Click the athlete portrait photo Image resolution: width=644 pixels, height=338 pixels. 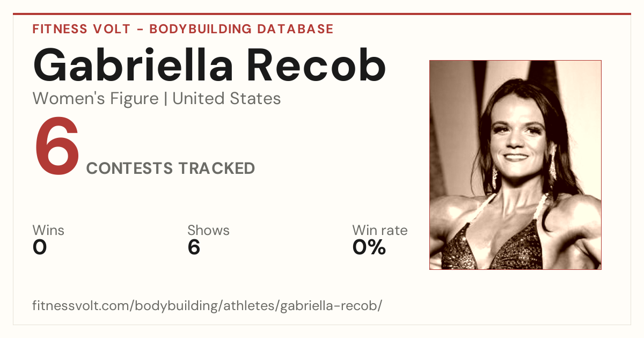tap(515, 165)
